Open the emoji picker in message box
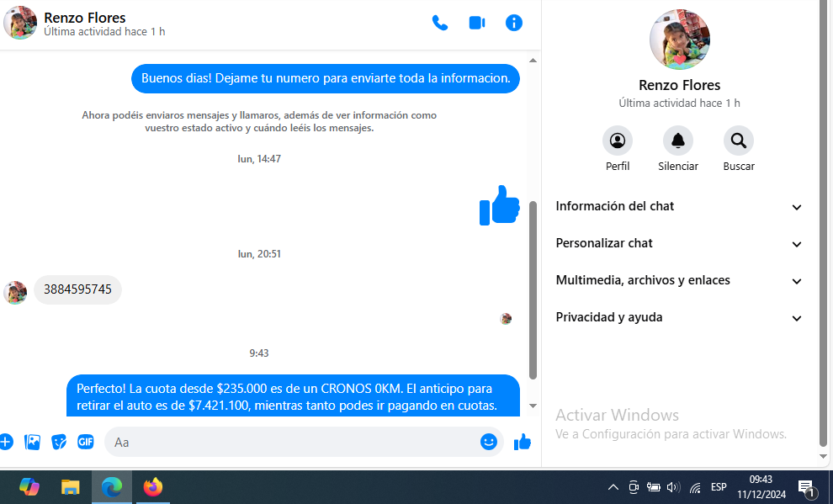Image resolution: width=833 pixels, height=504 pixels. [x=489, y=442]
